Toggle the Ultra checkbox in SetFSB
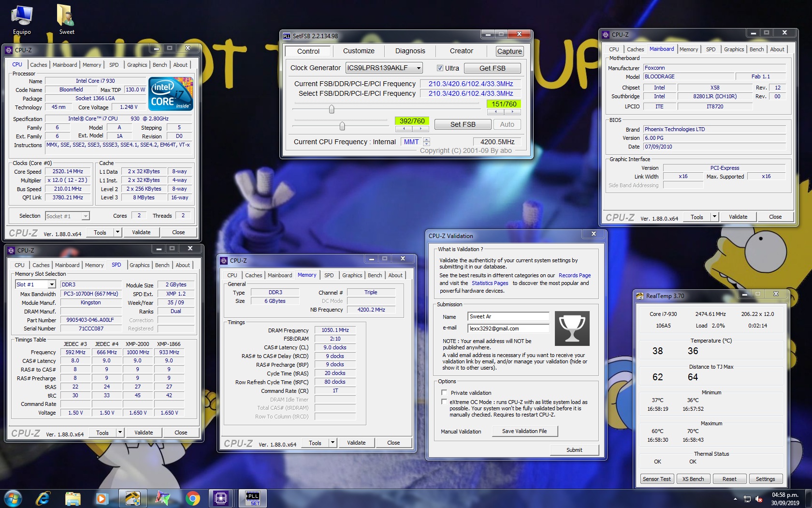This screenshot has width=812, height=508. tap(440, 68)
